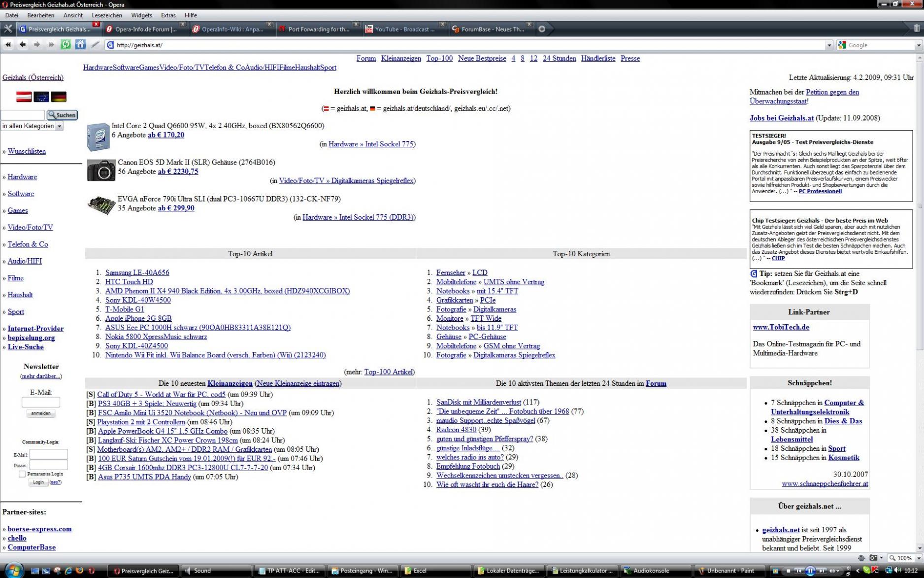
Task: Open the Wunschlisten link
Action: 27,151
